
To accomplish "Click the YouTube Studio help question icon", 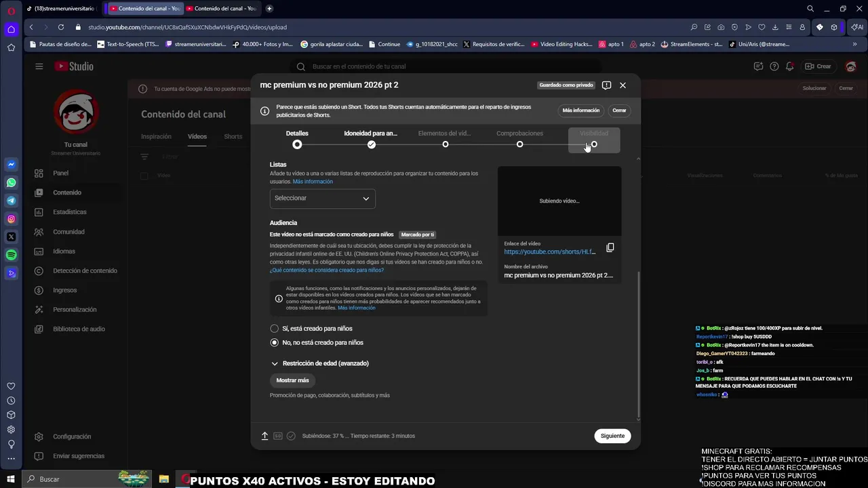I will [774, 66].
